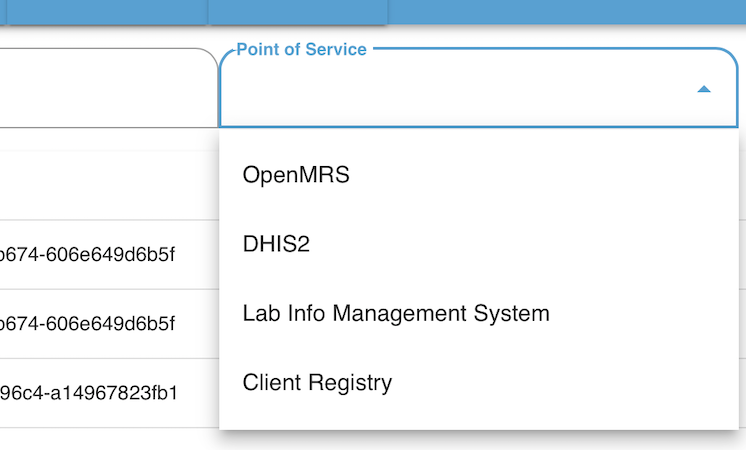Click the empty table header row above the IDs
Viewport: 746px width, 450px height.
109,186
